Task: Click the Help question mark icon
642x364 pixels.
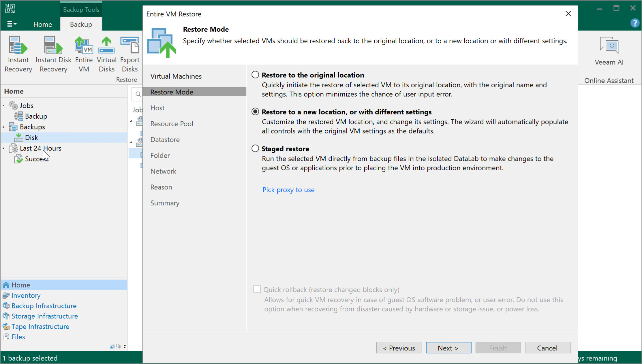Action: 635,23
